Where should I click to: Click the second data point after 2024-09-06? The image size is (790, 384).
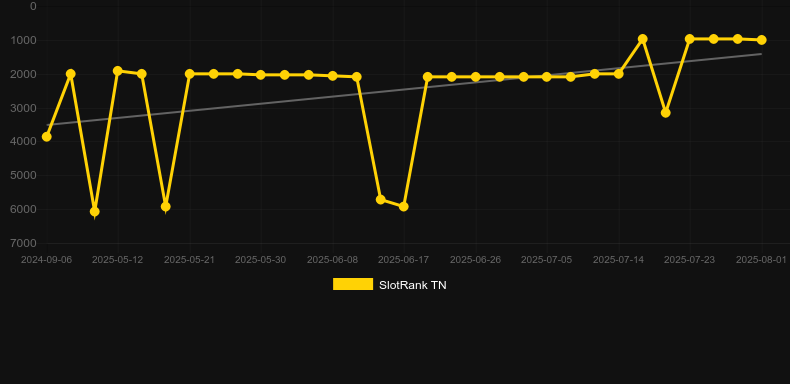point(71,74)
